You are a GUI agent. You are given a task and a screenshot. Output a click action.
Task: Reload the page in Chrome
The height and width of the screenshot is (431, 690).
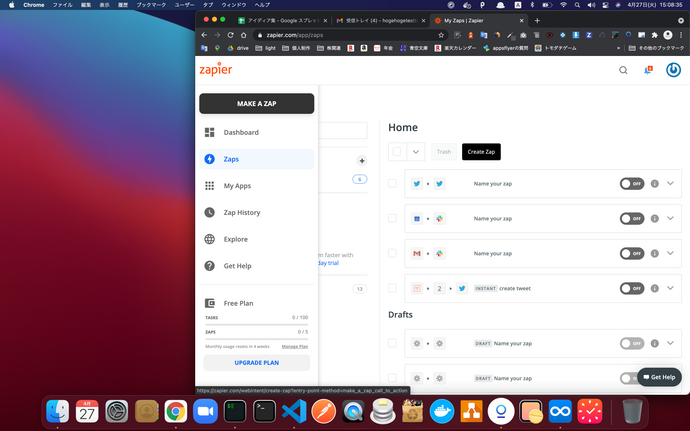click(x=230, y=35)
